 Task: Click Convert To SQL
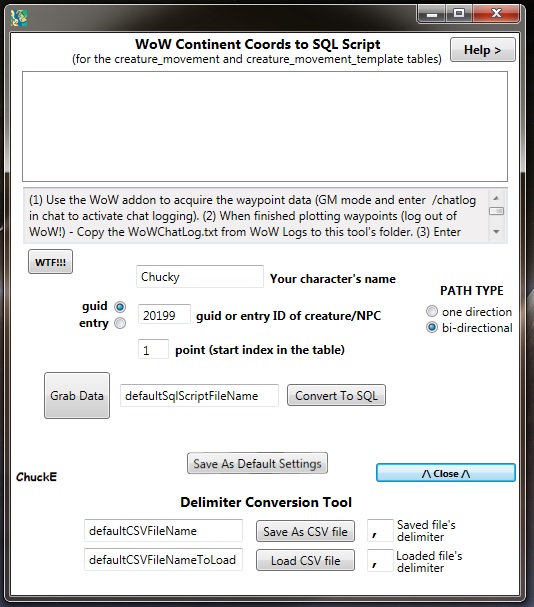pos(336,395)
